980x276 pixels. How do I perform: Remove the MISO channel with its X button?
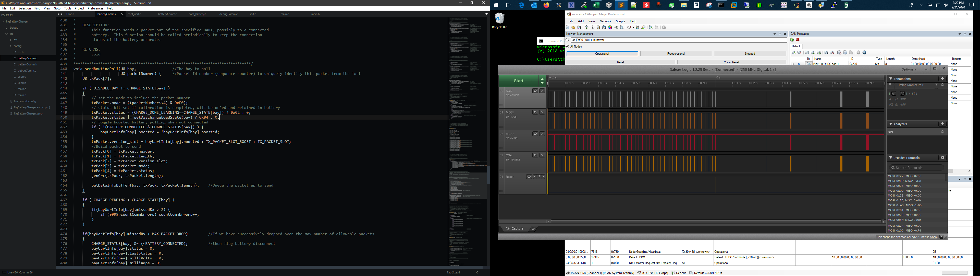(542, 134)
